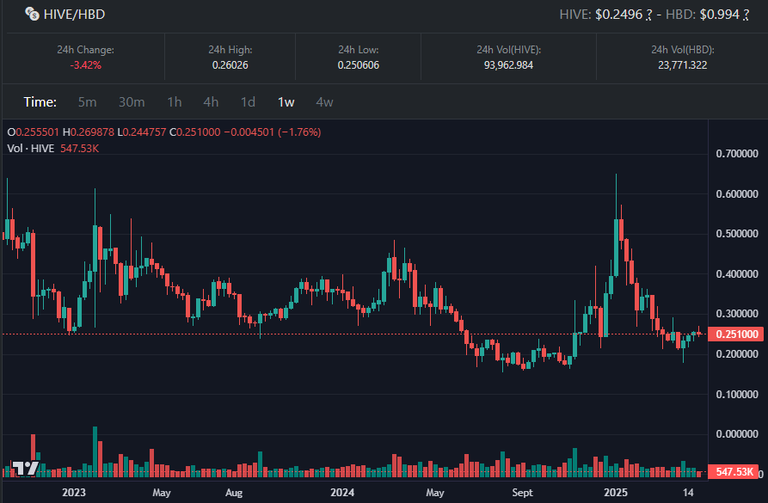The width and height of the screenshot is (768, 503).
Task: Click the HIVE/HBD coins icon
Action: click(32, 14)
